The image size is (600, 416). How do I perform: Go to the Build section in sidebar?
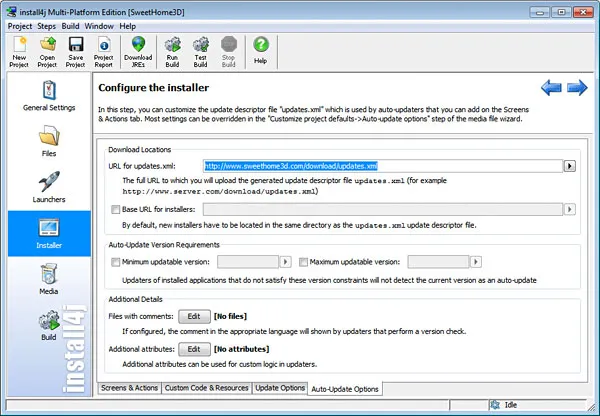click(49, 325)
